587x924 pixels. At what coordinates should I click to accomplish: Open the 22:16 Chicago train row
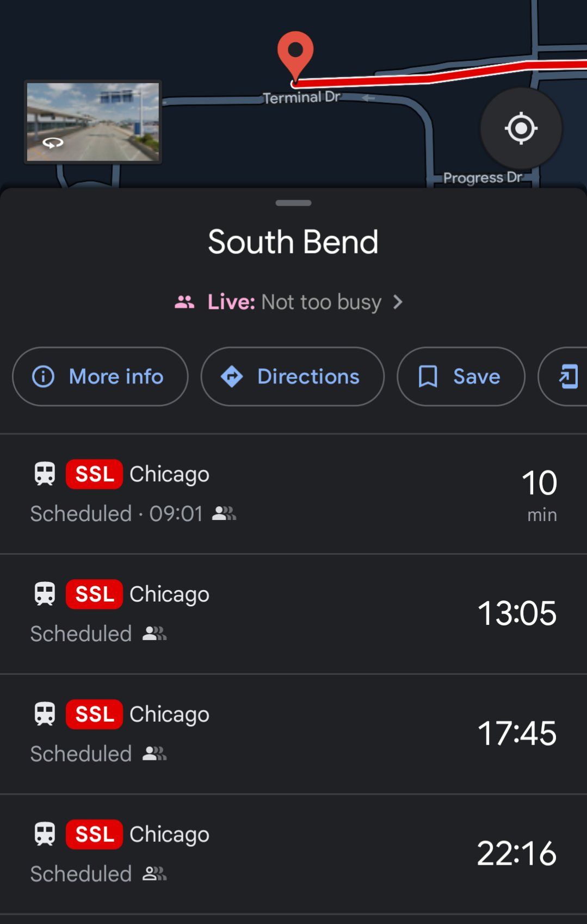click(x=293, y=854)
